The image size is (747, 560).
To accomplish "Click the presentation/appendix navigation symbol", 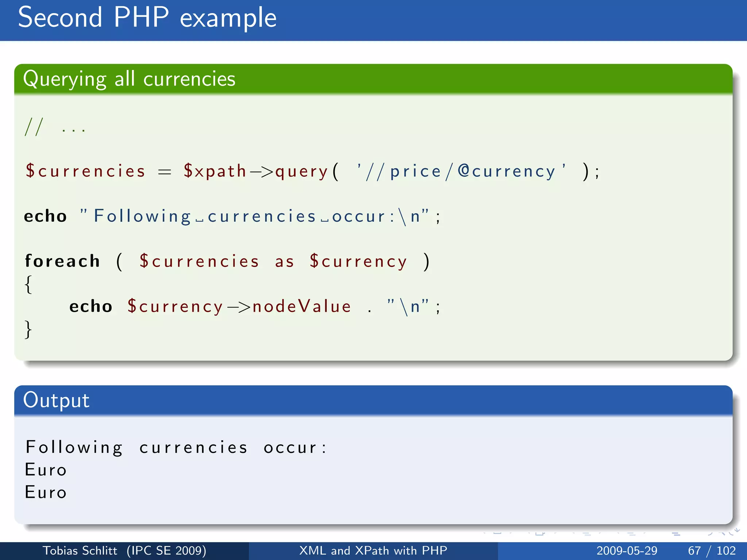I will pos(676,533).
